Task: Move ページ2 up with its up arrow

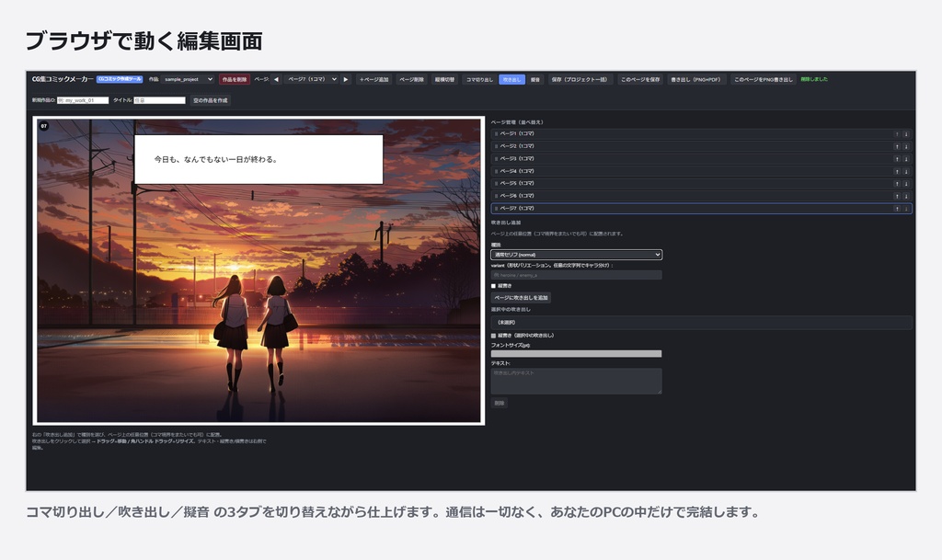Action: coord(897,146)
